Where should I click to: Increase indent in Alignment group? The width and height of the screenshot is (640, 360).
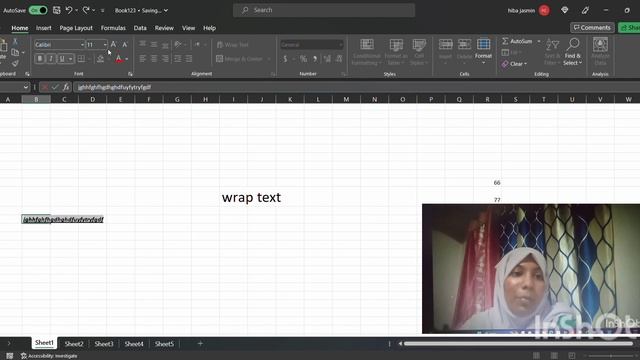tap(189, 59)
